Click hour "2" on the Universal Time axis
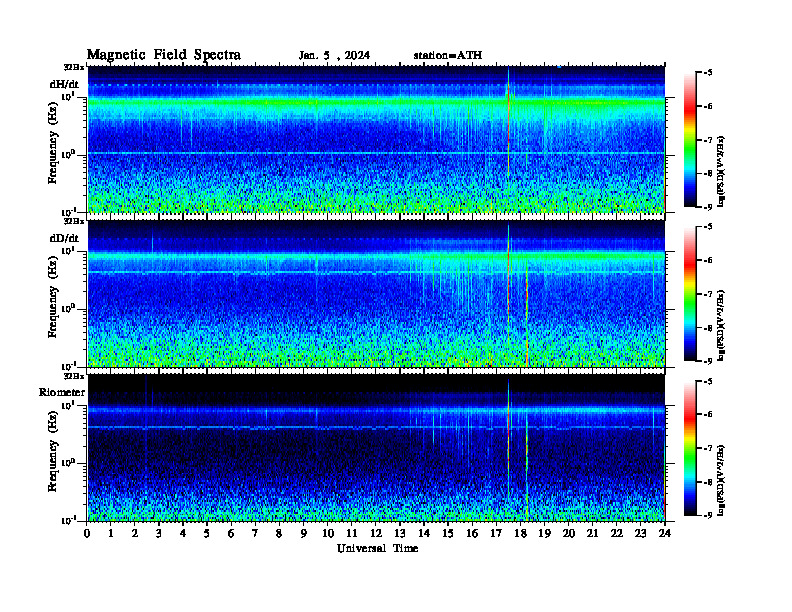 [x=135, y=533]
